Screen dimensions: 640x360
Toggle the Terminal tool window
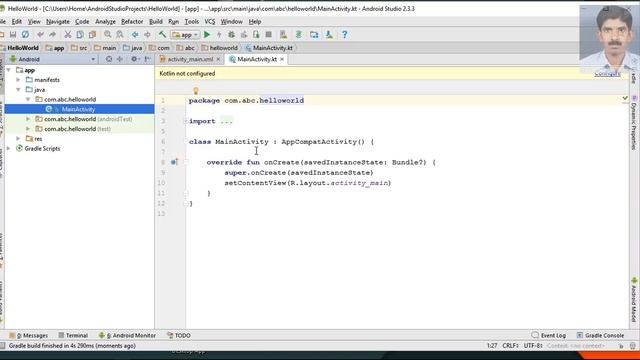(73, 336)
